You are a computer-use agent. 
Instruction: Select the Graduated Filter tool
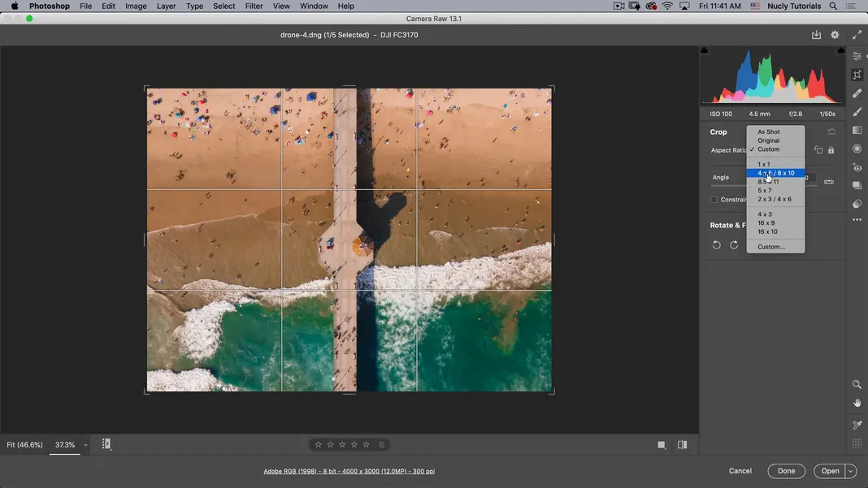(857, 130)
